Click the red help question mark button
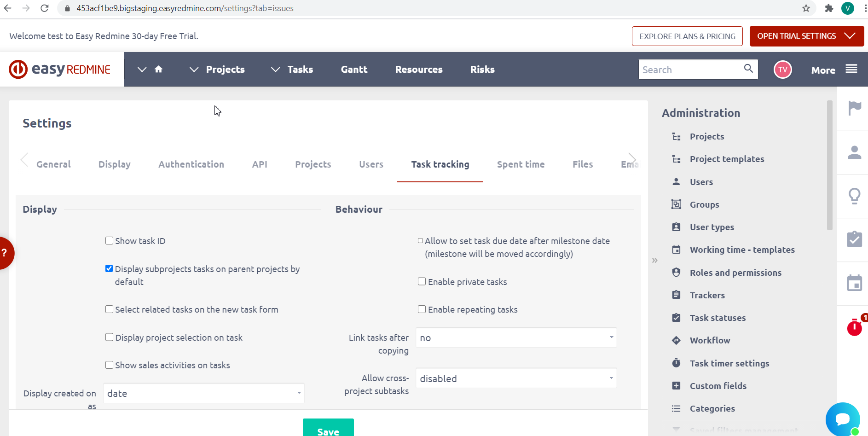 click(6, 253)
